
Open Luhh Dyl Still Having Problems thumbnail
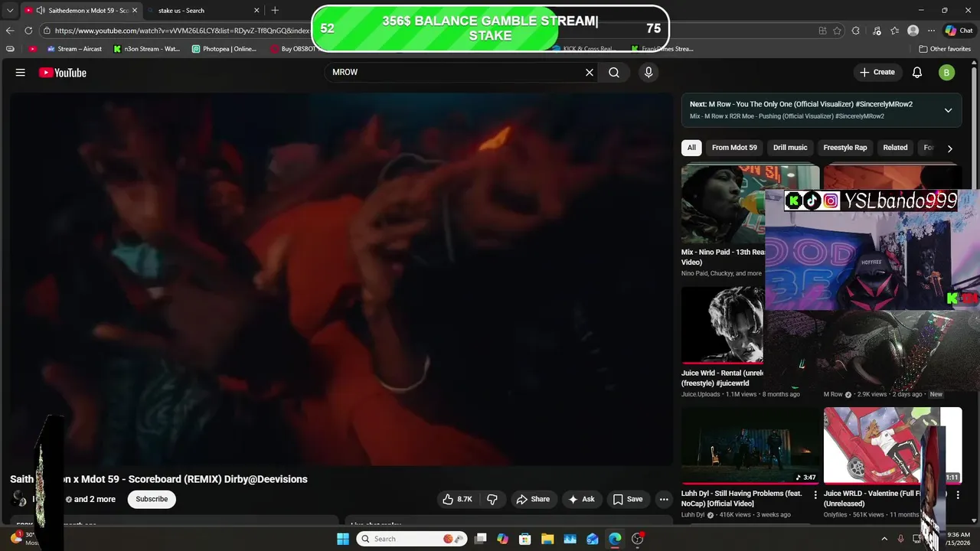pos(750,445)
